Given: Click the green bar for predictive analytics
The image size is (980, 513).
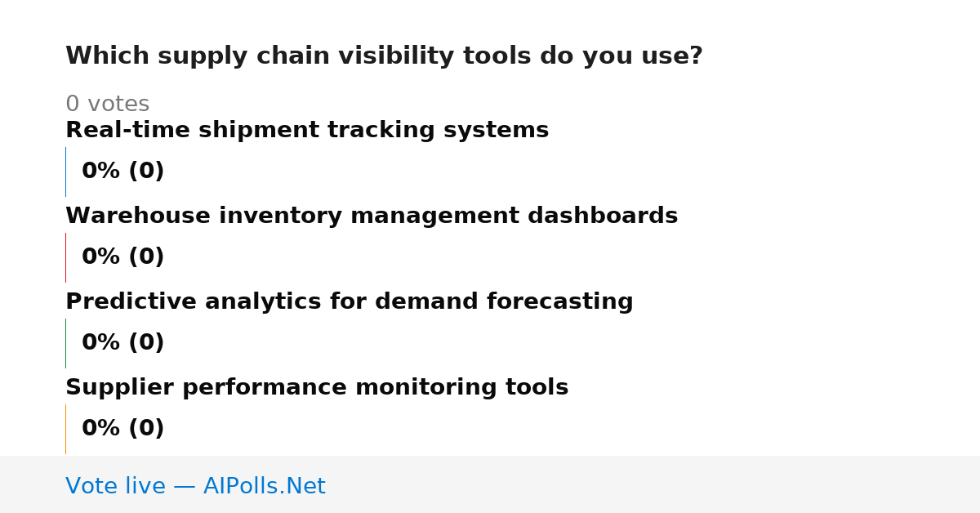Looking at the screenshot, I should click(x=66, y=343).
